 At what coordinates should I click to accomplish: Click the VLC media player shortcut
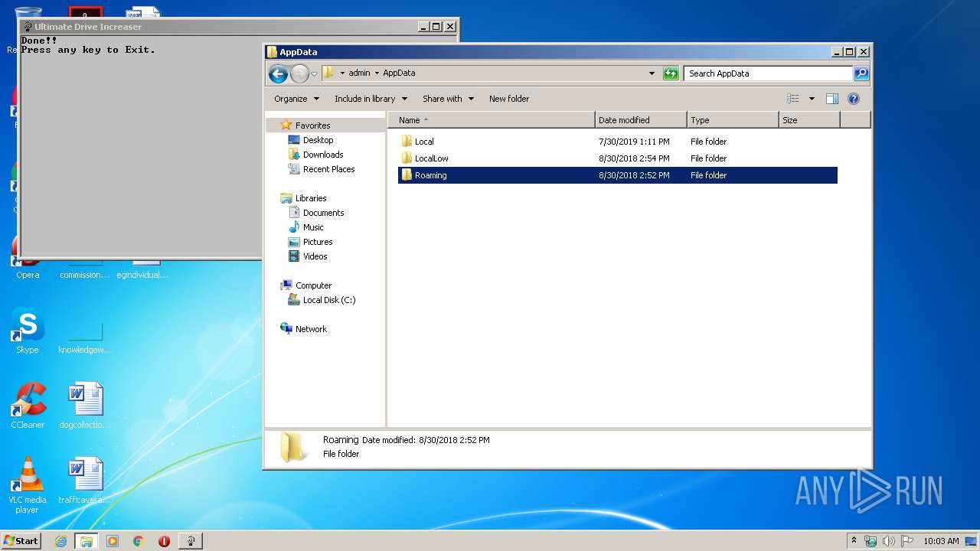28,485
